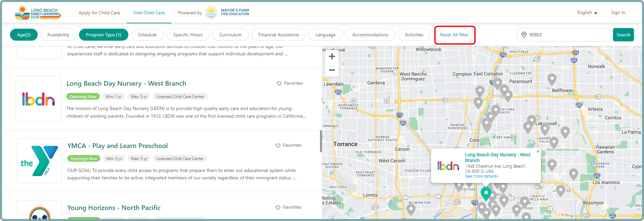Go to Apply for Child Care tab

click(99, 13)
